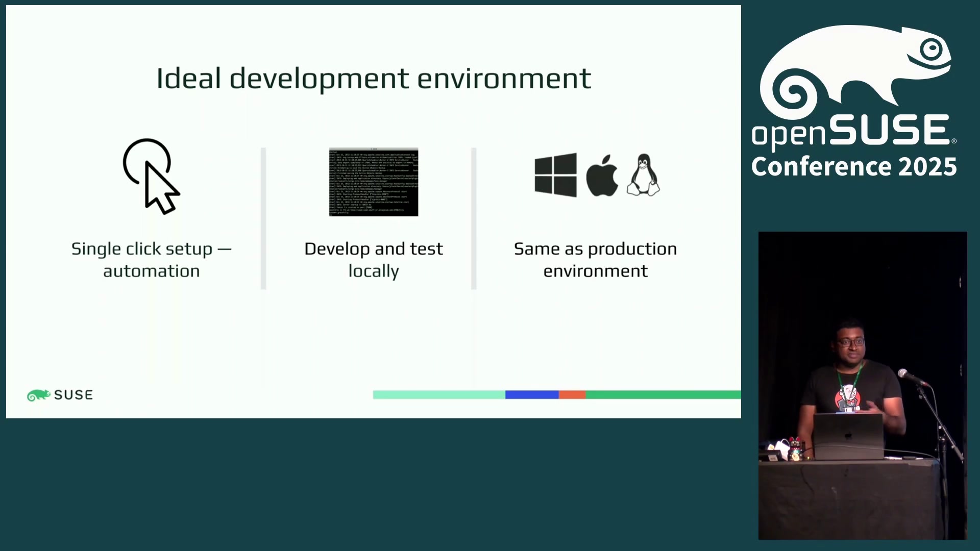Click the Windows logo icon
The width and height of the screenshot is (980, 551).
(555, 175)
